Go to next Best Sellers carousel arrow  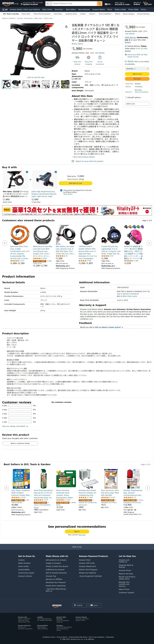pyautogui.click(x=148, y=488)
